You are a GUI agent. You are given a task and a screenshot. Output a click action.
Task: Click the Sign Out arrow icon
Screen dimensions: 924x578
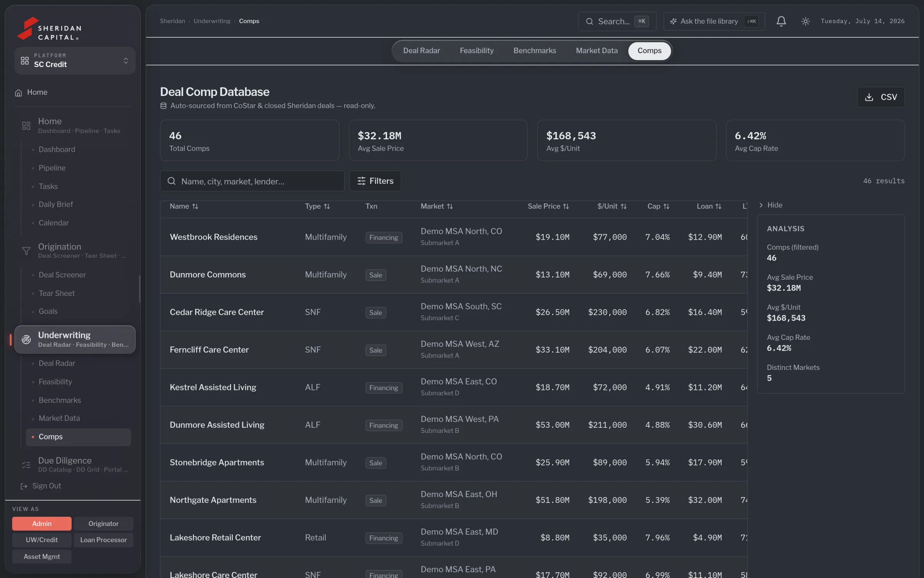click(x=24, y=486)
